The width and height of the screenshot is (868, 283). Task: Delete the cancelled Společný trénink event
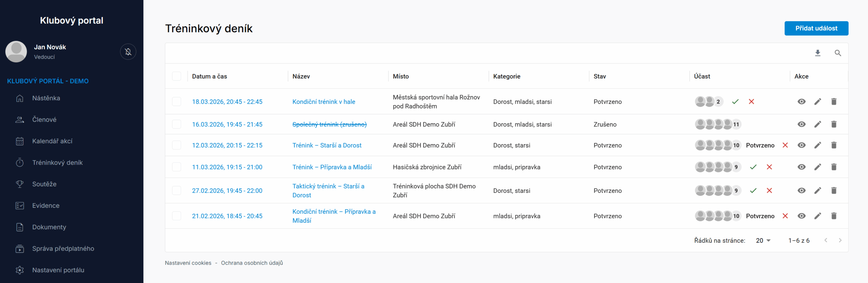(x=834, y=124)
